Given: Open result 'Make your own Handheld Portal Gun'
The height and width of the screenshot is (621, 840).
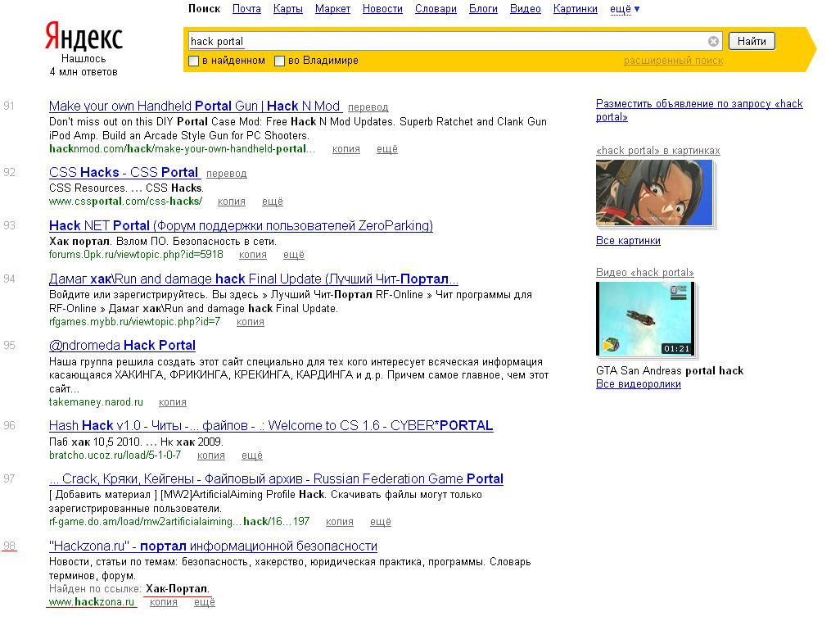Looking at the screenshot, I should pos(195,107).
